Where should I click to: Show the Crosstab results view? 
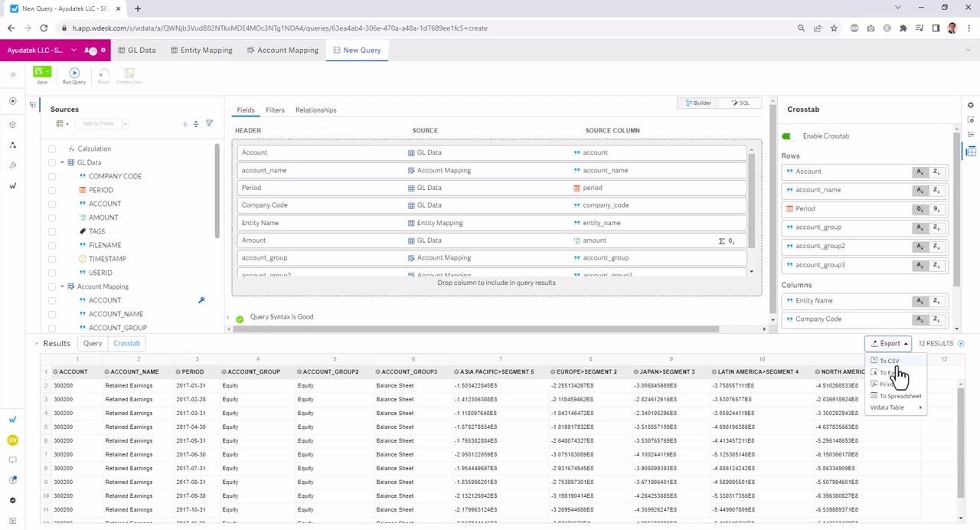pyautogui.click(x=127, y=343)
